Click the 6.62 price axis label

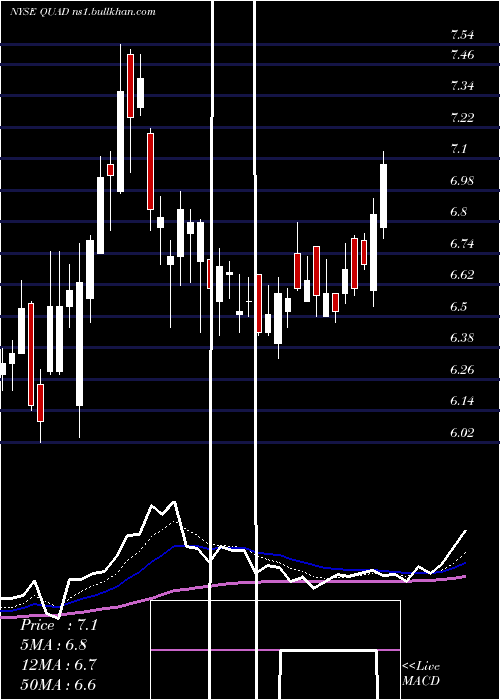pos(462,275)
